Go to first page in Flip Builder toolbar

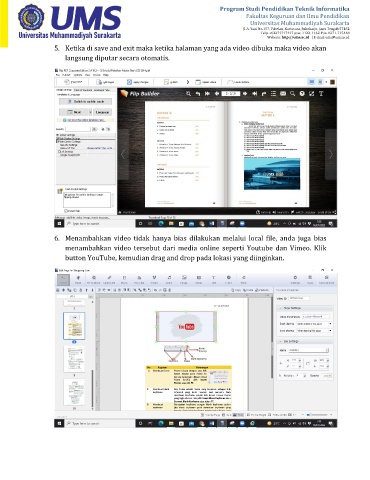click(x=207, y=94)
